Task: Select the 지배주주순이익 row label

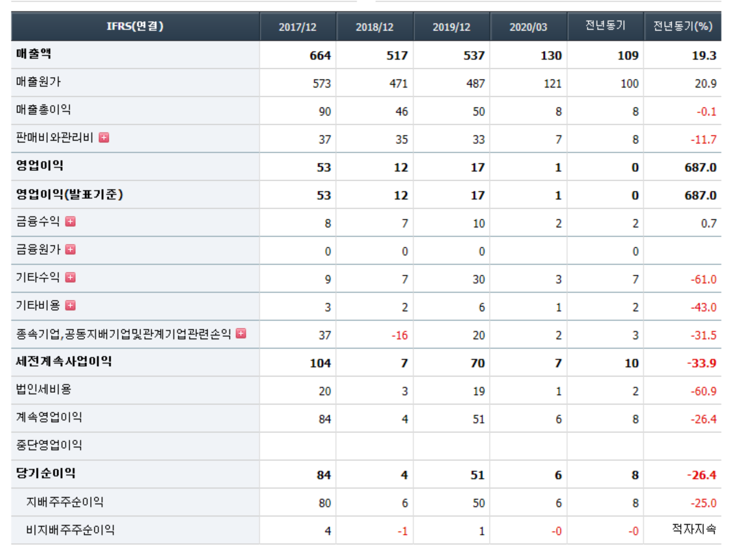Action: (65, 502)
